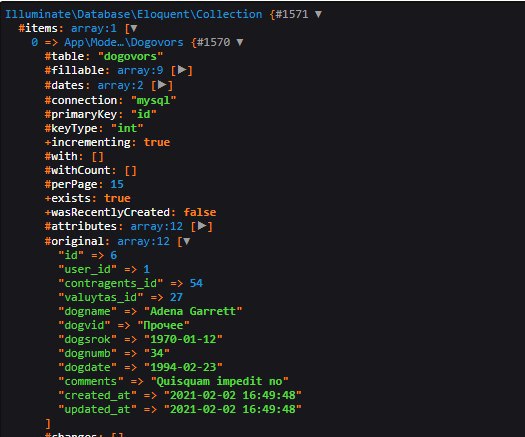Click the "comments" key name
525x437 pixels.
91,381
